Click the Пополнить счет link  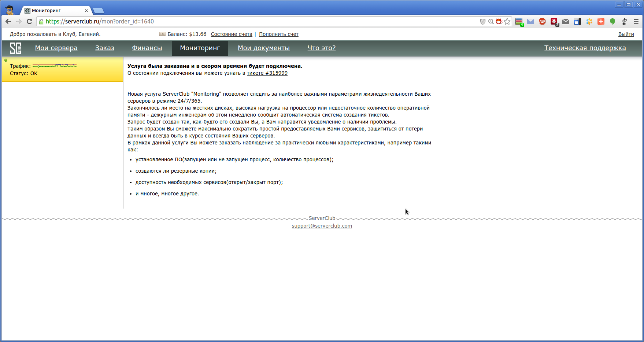click(x=279, y=34)
